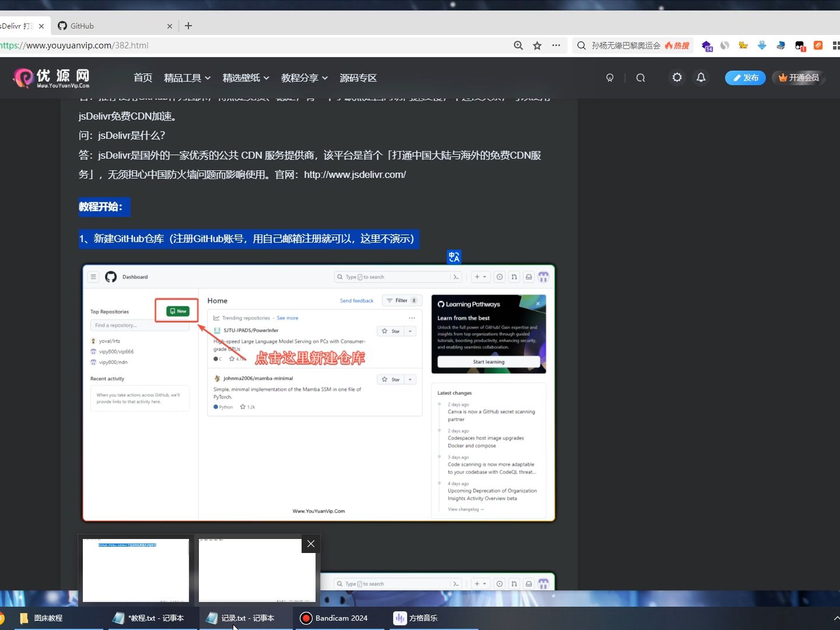The height and width of the screenshot is (630, 840).
Task: Click the orange extension icon
Action: [x=818, y=45]
